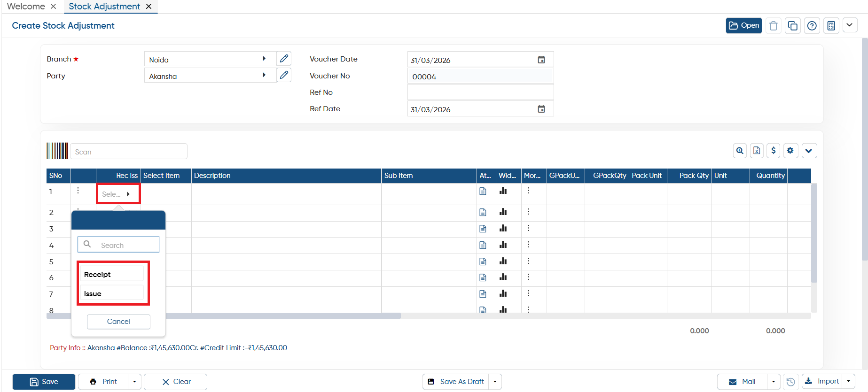Click the zoom search icon above grid
The image size is (868, 392).
740,151
